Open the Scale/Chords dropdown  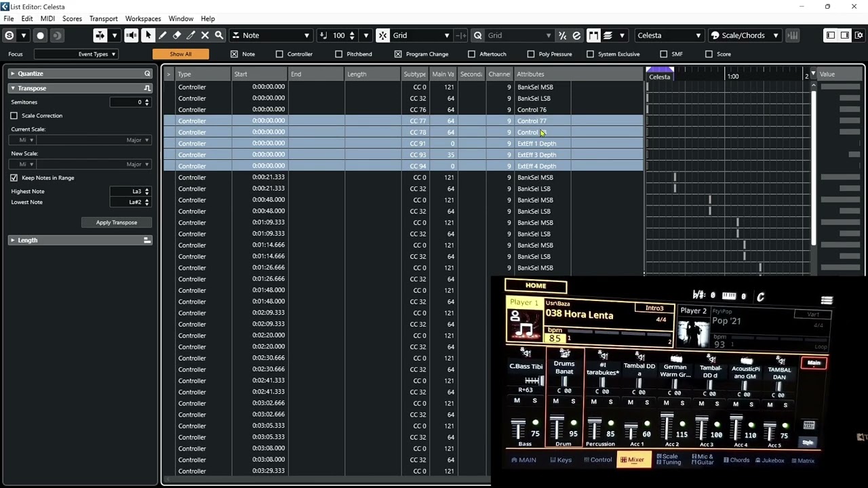745,35
